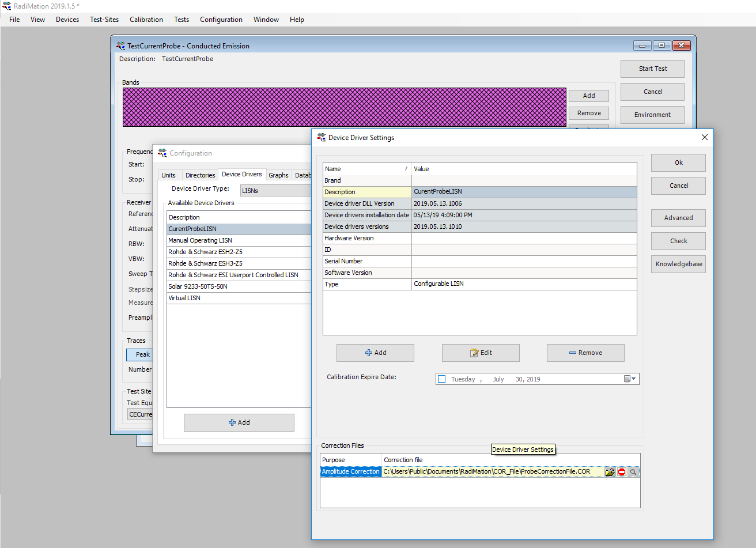
Task: Sort the property table by the Name column header
Action: click(x=366, y=169)
